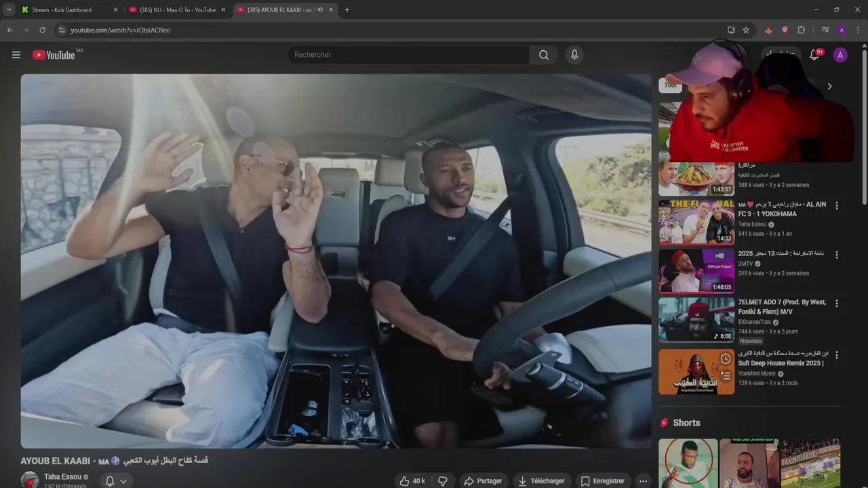Save the video via Enregistrer
868x488 pixels.
[602, 481]
